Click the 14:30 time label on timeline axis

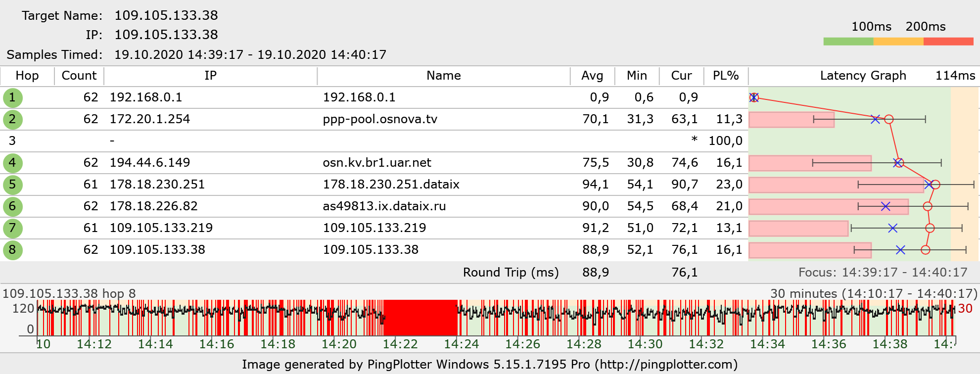point(645,344)
